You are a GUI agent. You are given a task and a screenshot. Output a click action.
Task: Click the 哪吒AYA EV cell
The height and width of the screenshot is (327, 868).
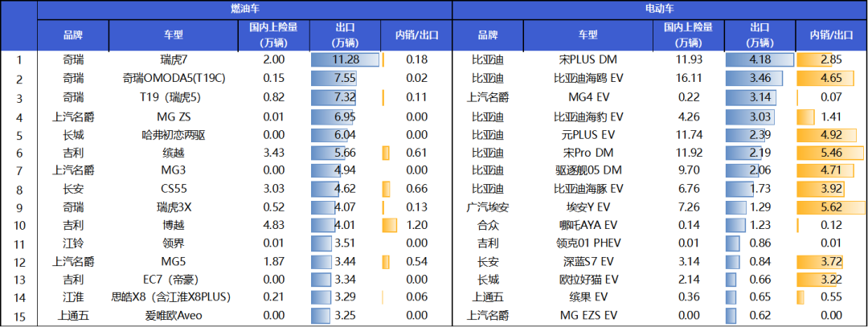point(588,225)
